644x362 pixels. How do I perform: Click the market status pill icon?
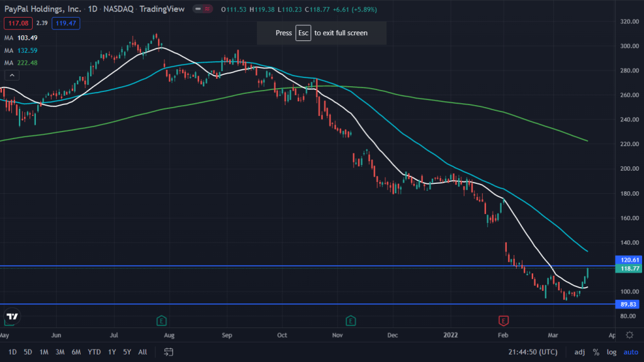(x=201, y=10)
